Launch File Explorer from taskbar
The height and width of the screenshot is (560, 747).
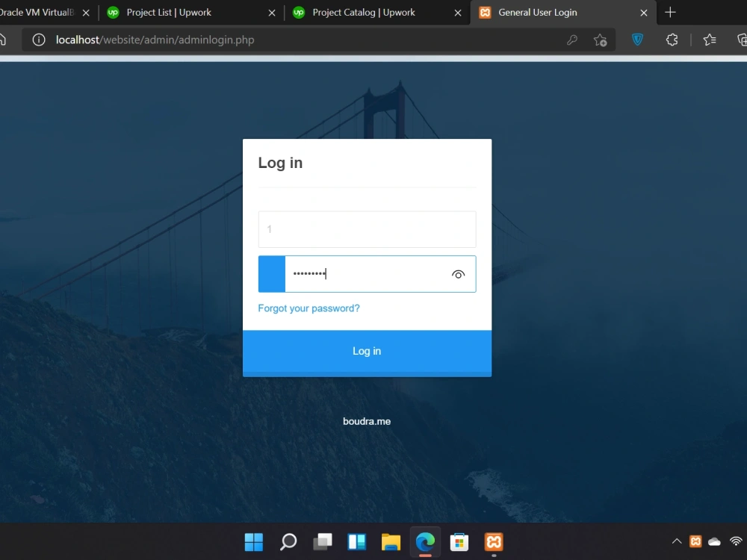[x=391, y=542]
